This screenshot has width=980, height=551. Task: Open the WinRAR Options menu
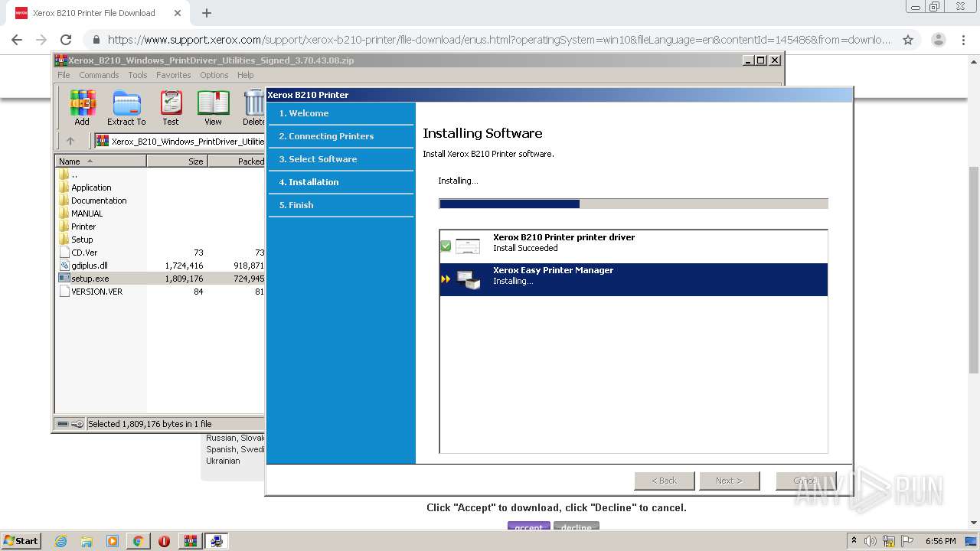214,75
